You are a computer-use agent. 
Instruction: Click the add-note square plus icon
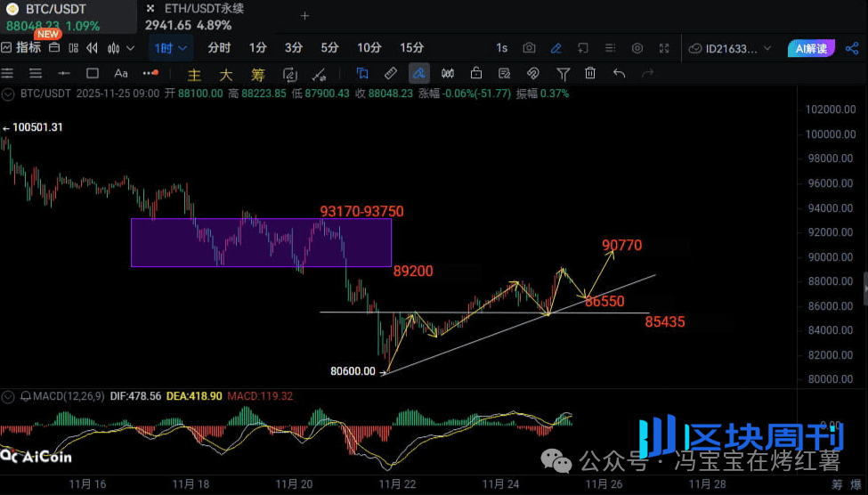click(583, 48)
